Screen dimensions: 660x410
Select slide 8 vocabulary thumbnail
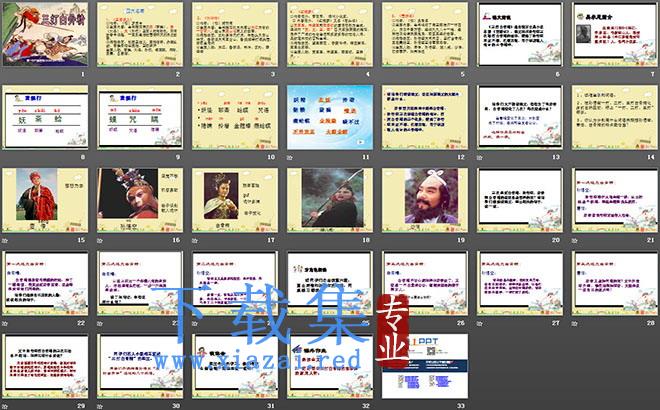tap(45, 117)
